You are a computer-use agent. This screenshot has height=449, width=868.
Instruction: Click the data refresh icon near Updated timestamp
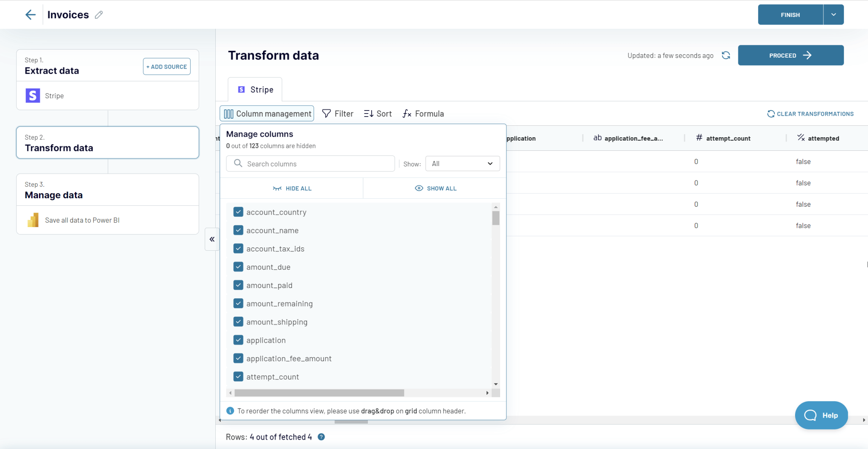tap(726, 55)
